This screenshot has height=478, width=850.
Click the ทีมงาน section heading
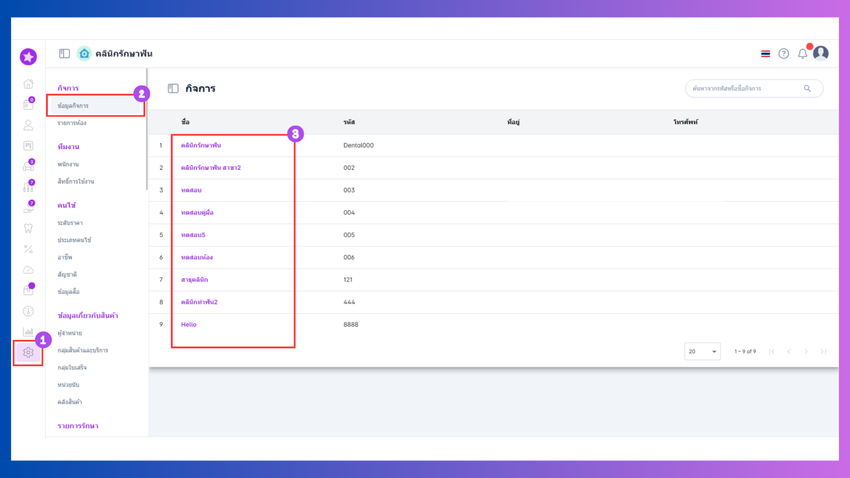pyautogui.click(x=68, y=147)
